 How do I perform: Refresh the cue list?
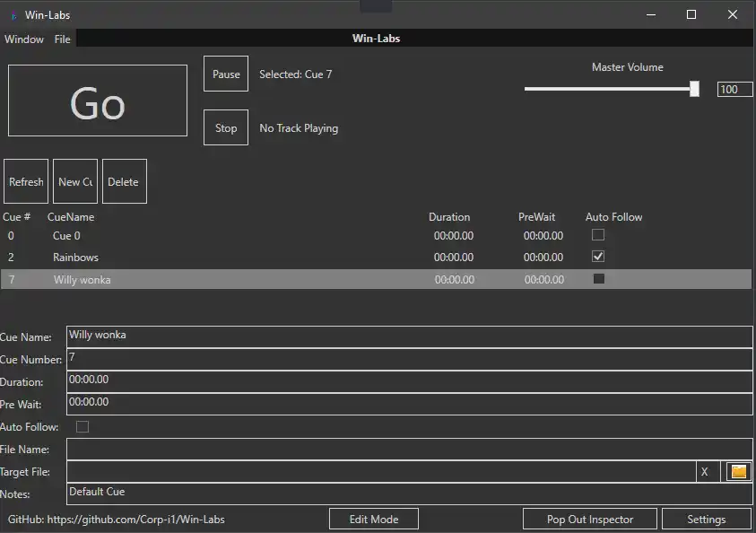(x=26, y=182)
